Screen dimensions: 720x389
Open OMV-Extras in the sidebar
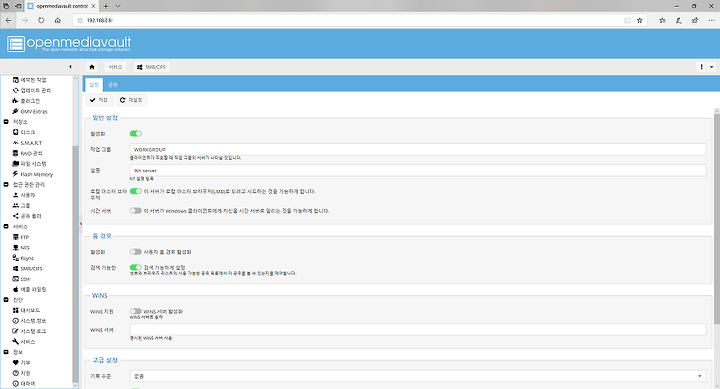click(x=30, y=111)
